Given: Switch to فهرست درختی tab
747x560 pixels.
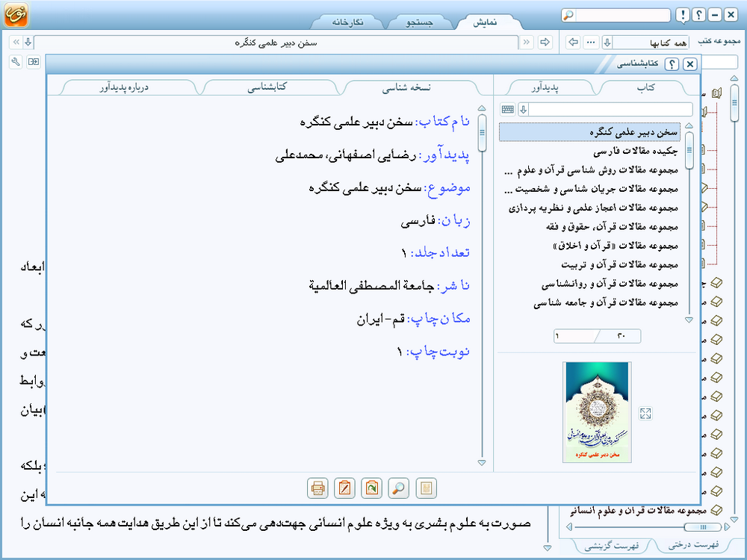Looking at the screenshot, I should pos(693,545).
